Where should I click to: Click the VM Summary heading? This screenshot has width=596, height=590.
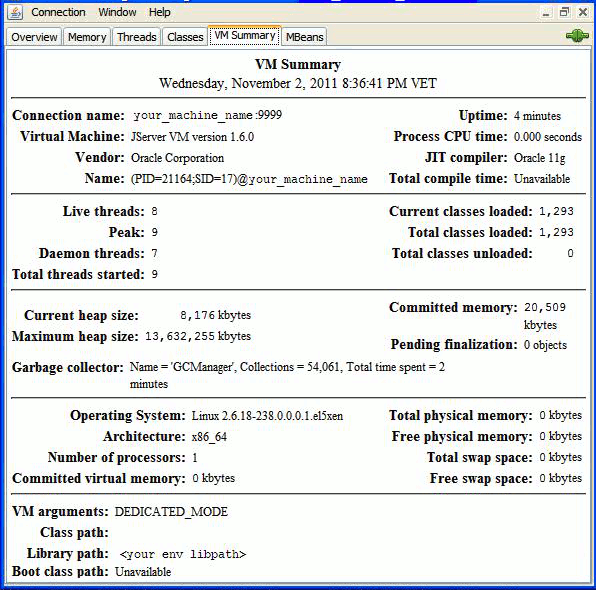tap(298, 64)
